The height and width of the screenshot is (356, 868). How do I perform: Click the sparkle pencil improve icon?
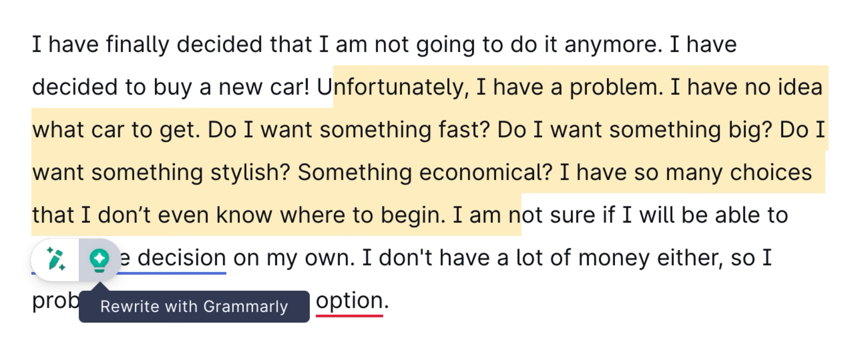pyautogui.click(x=56, y=259)
